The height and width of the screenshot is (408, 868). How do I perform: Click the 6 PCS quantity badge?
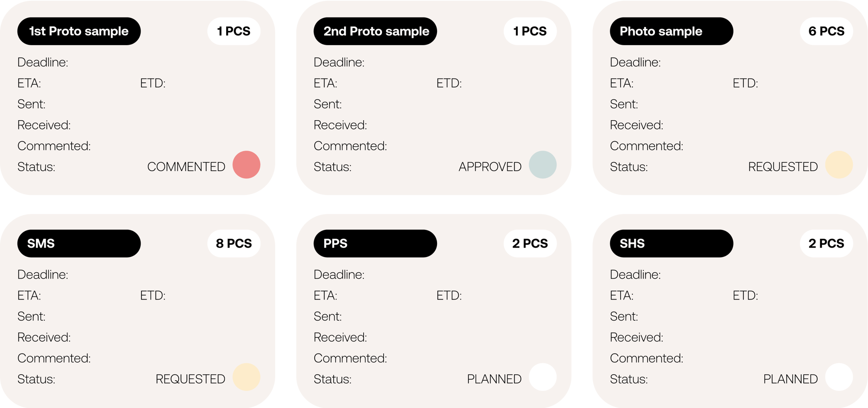[826, 31]
